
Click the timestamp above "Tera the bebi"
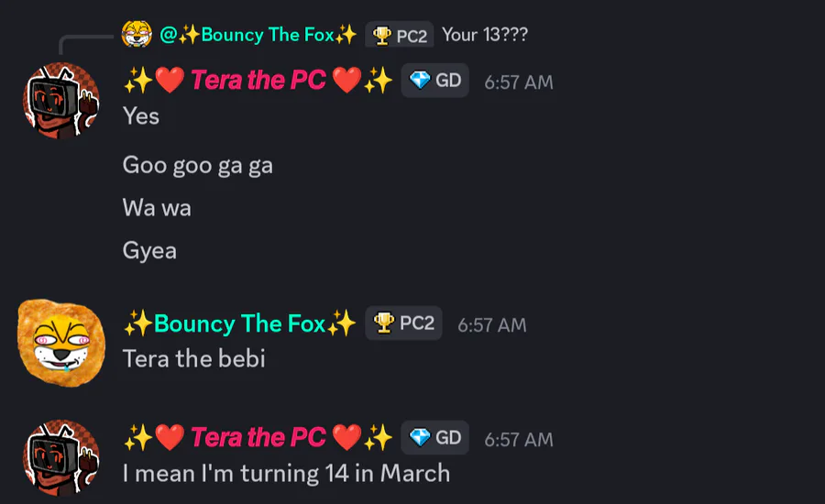[492, 324]
